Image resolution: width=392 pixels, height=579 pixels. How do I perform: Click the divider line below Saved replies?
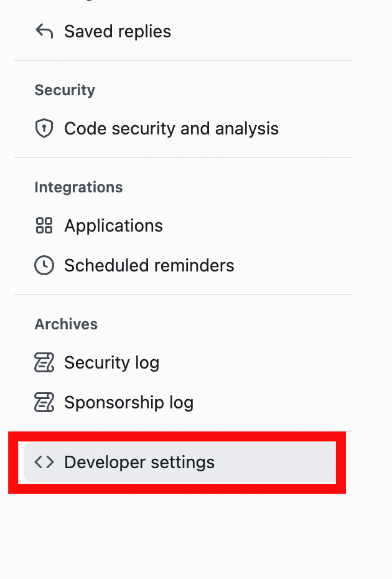(184, 60)
